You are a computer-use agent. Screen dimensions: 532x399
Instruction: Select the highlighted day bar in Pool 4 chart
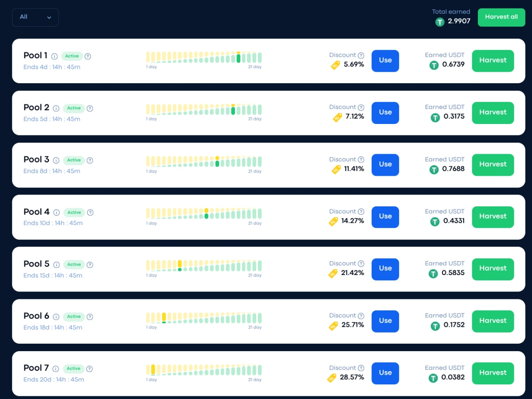(x=206, y=213)
